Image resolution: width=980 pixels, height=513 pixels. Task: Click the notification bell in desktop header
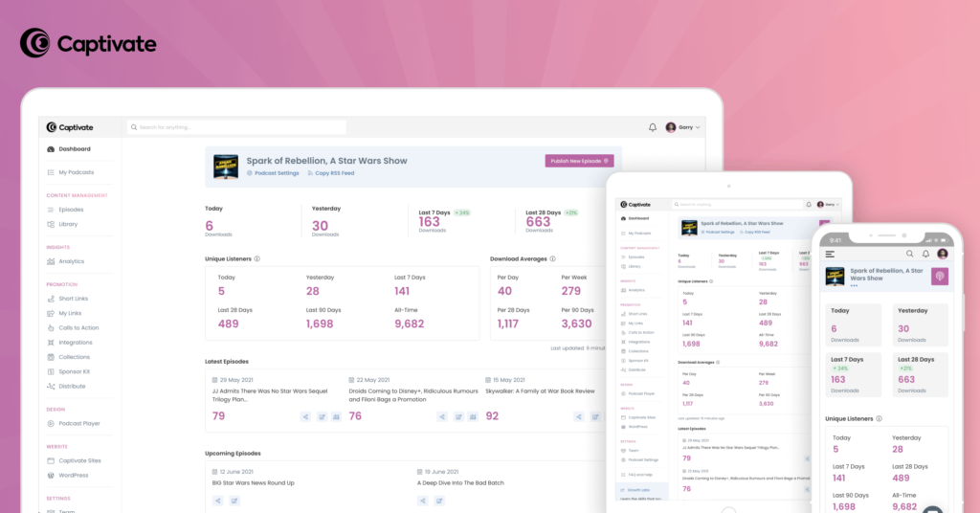(x=653, y=127)
